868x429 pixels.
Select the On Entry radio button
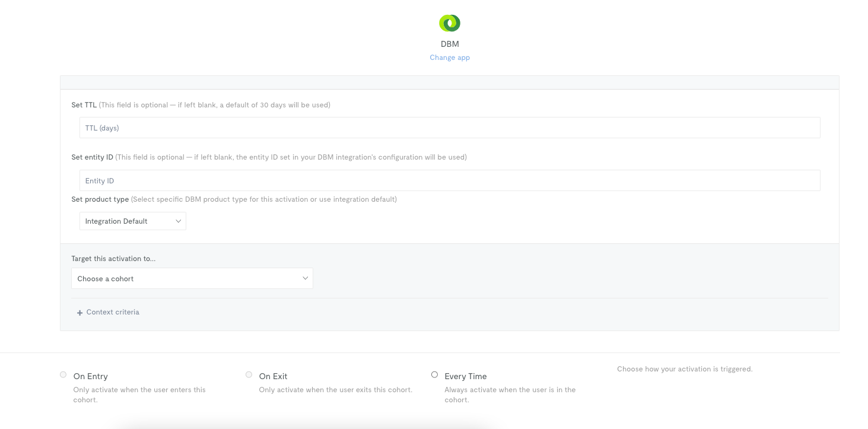tap(63, 374)
